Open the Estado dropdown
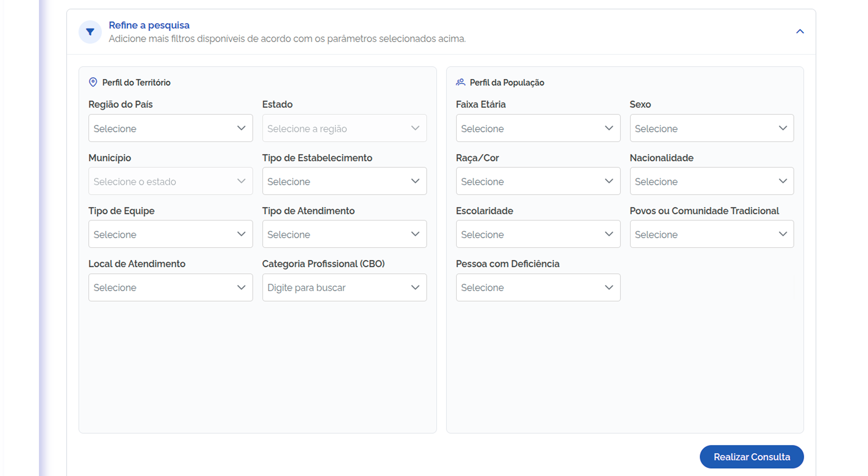 point(344,128)
